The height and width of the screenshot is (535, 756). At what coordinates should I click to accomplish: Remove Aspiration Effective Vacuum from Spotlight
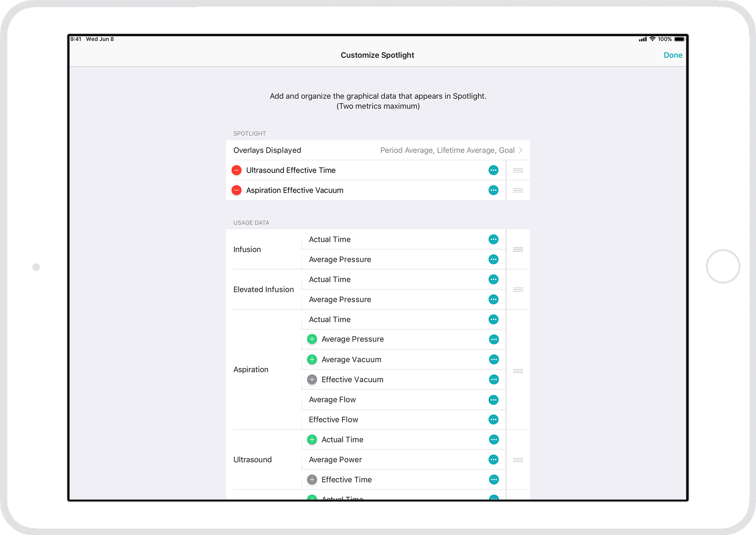[237, 190]
